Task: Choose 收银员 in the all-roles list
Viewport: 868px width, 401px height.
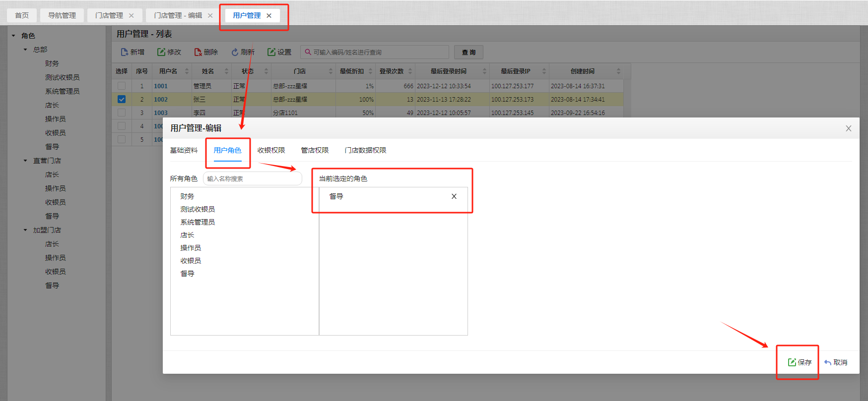Action: pyautogui.click(x=191, y=261)
